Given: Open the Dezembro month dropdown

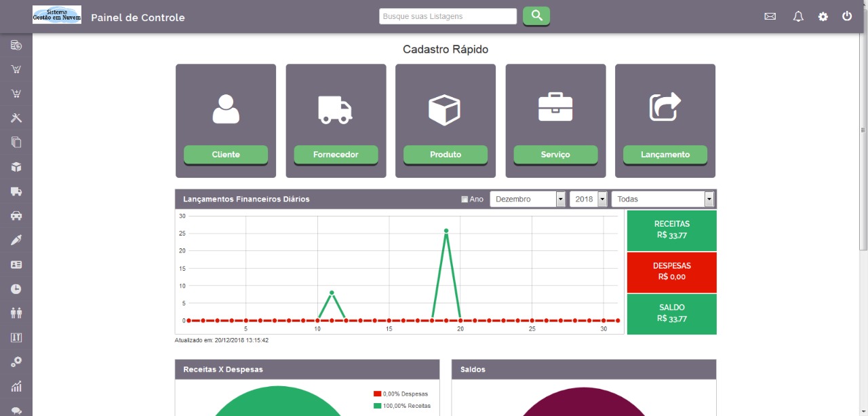Looking at the screenshot, I should (528, 200).
